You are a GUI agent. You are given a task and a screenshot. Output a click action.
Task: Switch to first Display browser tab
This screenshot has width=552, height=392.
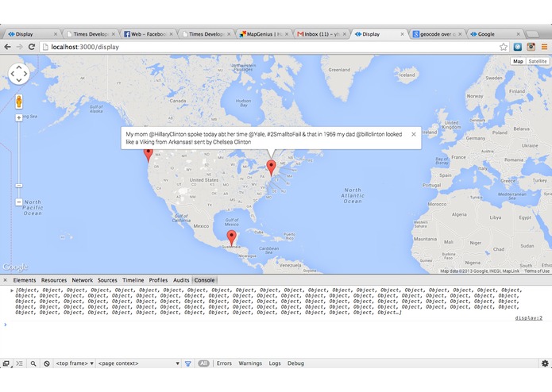coord(32,34)
